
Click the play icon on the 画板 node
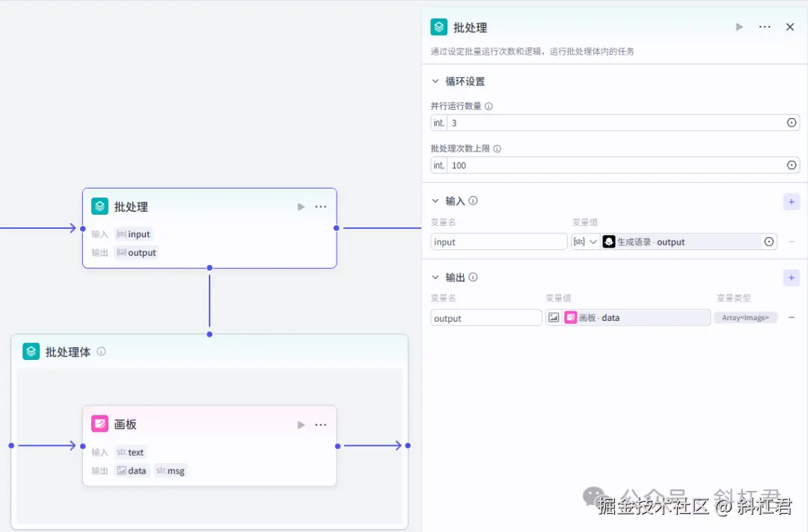tap(300, 424)
